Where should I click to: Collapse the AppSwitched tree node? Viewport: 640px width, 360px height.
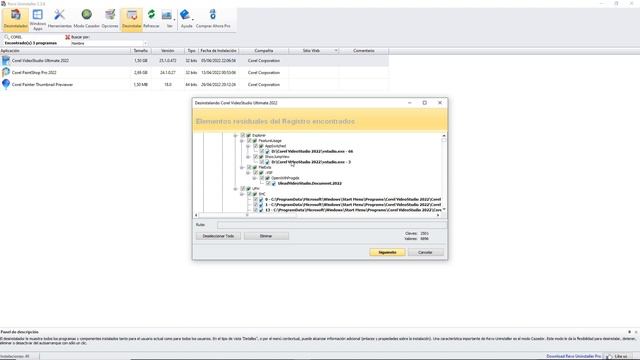248,146
